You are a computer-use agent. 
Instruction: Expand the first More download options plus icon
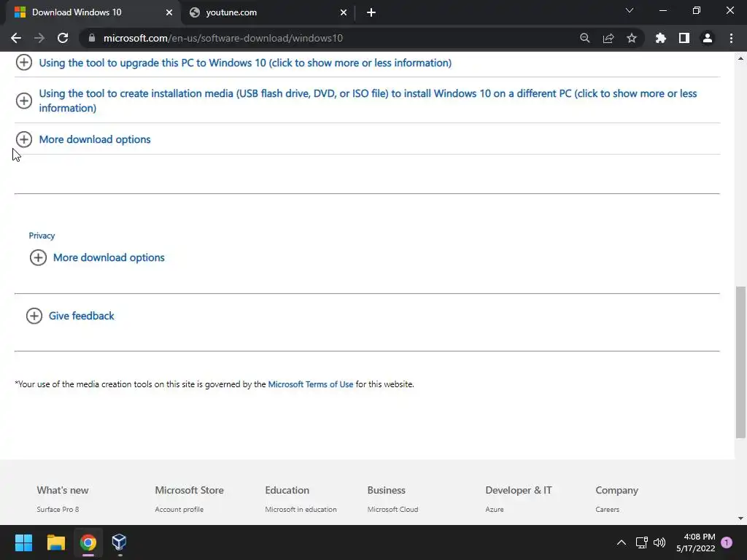coord(24,139)
